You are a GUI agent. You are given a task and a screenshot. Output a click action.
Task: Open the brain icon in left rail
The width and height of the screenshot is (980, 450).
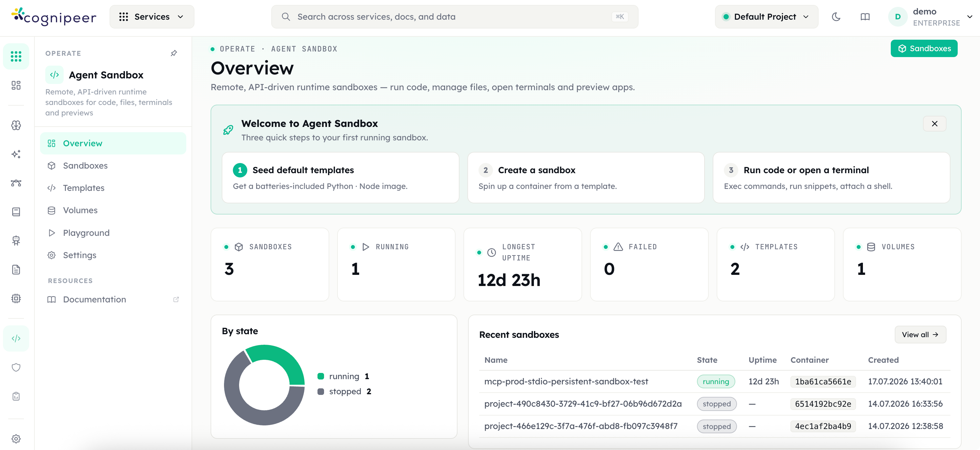coord(16,125)
